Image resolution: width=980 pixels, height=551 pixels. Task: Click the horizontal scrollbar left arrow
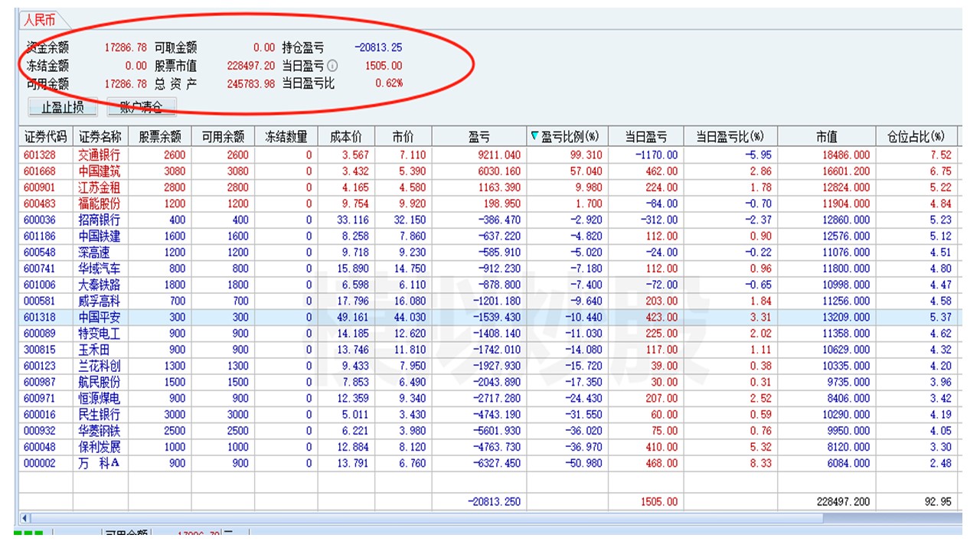24,518
